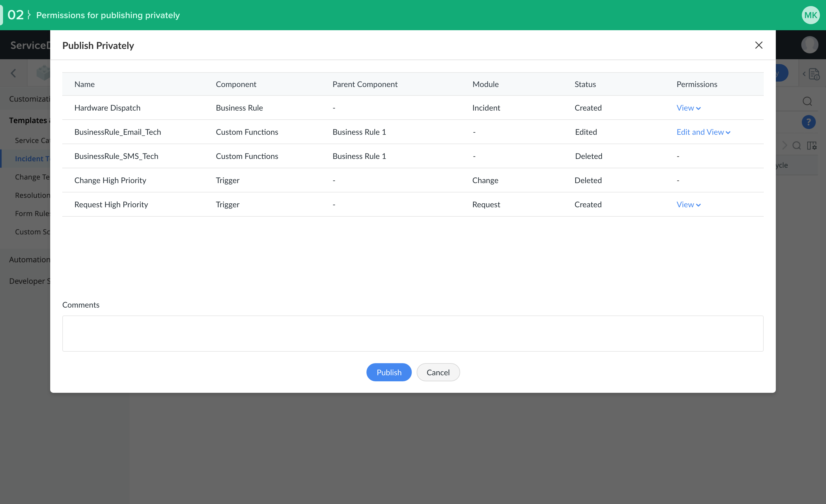
Task: Open the column settings gear-table icon
Action: pos(811,145)
